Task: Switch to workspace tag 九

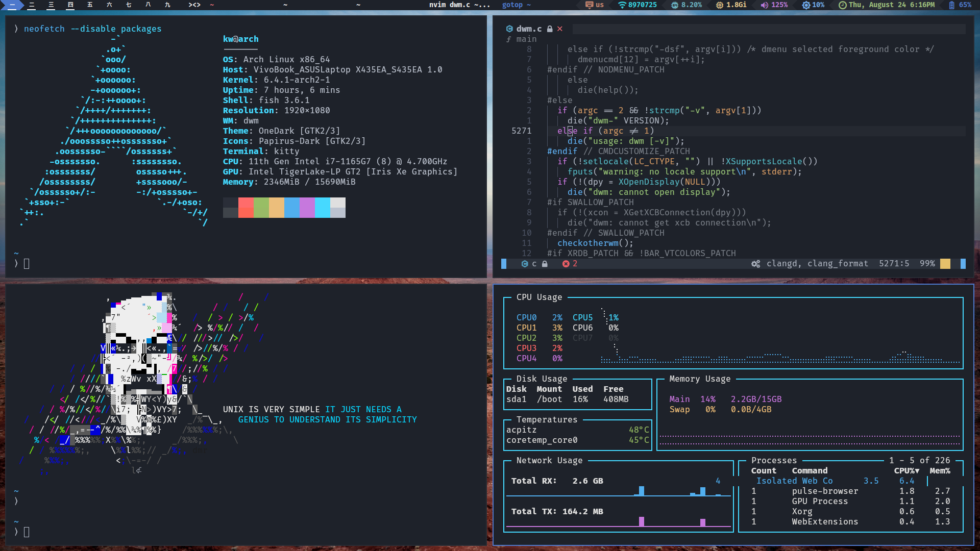Action: pos(167,5)
